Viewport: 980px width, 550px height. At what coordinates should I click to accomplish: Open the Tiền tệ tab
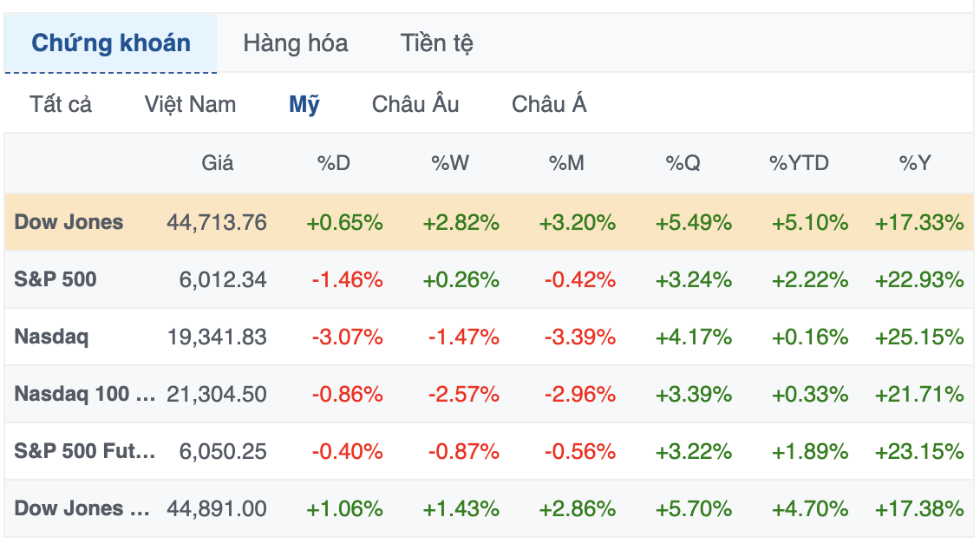[436, 43]
